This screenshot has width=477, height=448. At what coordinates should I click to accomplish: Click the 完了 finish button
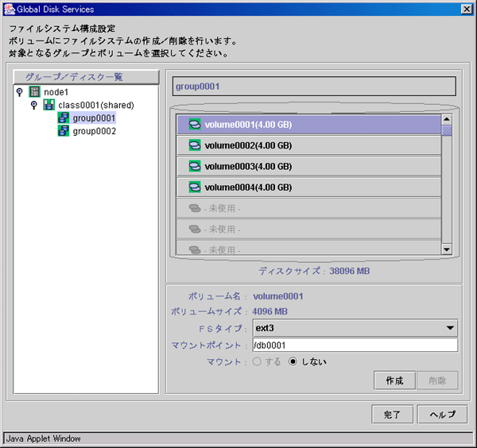point(392,415)
